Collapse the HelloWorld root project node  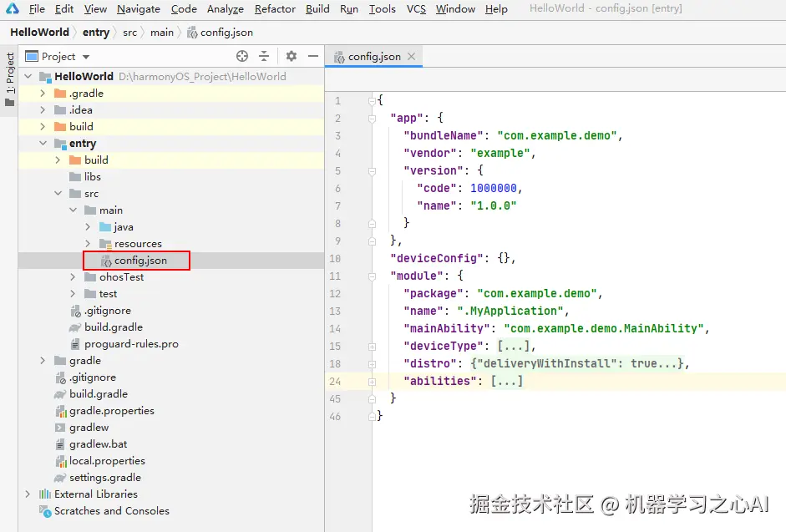(x=28, y=76)
